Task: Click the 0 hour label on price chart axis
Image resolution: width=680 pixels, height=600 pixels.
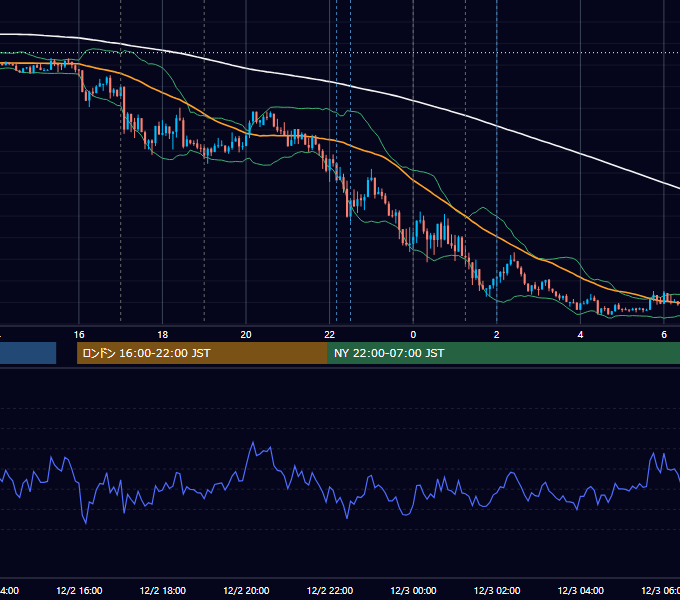Action: point(413,335)
